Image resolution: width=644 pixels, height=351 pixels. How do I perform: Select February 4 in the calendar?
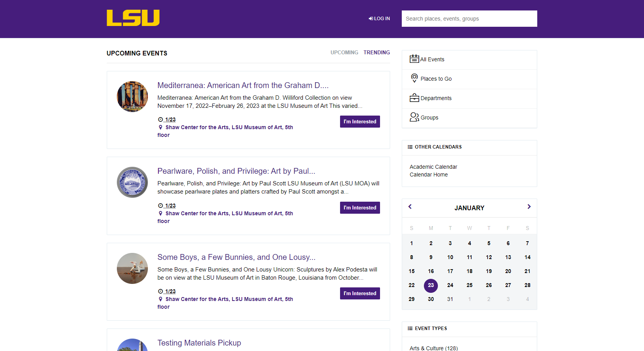(527, 299)
